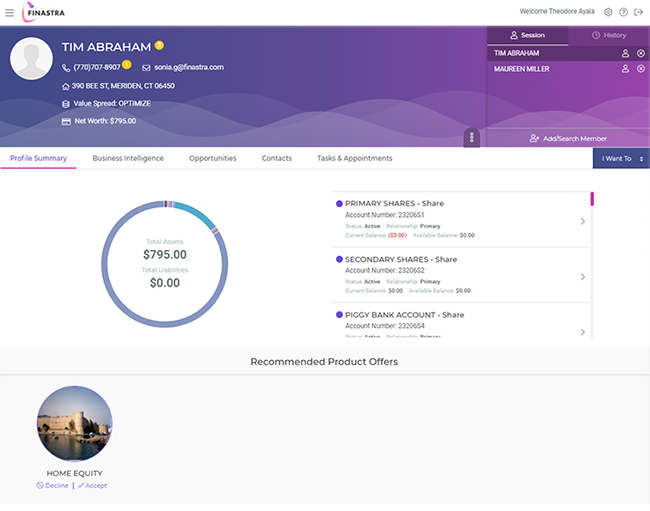Click the logout icon
Screen dimensions: 650x511
tap(638, 12)
